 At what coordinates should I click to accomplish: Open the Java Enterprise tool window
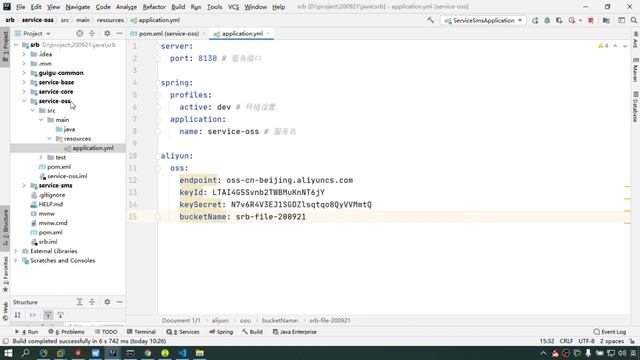(x=295, y=332)
